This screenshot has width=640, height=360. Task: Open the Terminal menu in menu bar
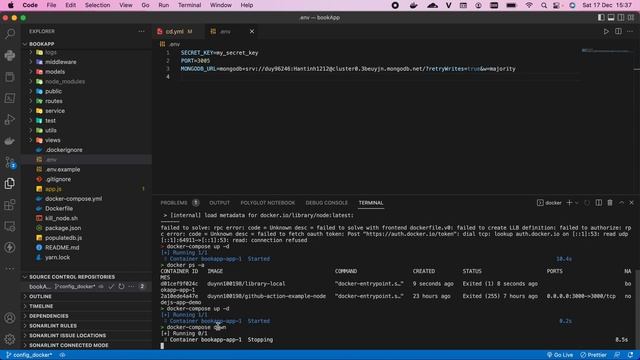pos(189,5)
